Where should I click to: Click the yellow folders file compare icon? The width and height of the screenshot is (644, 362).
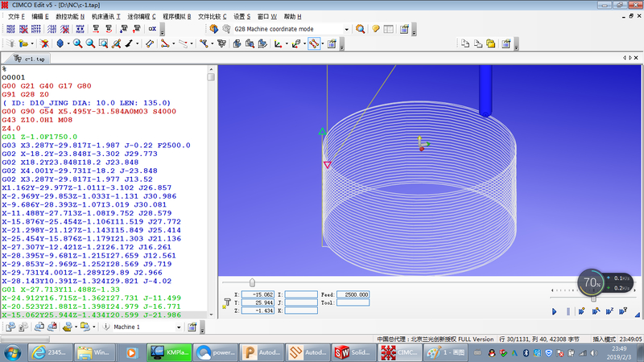pos(491,43)
